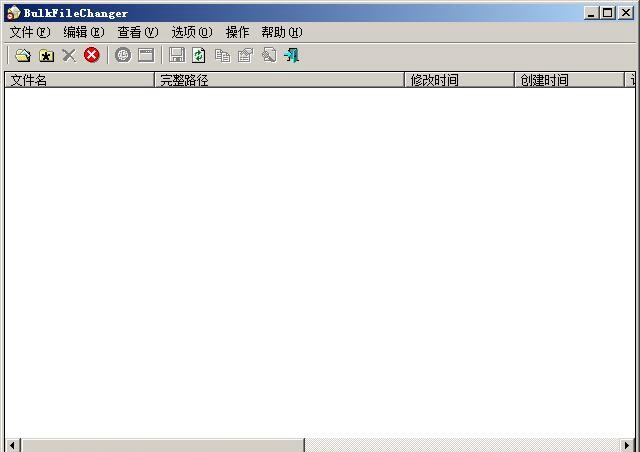Click the find icon in toolbar
The height and width of the screenshot is (452, 640).
pos(269,55)
